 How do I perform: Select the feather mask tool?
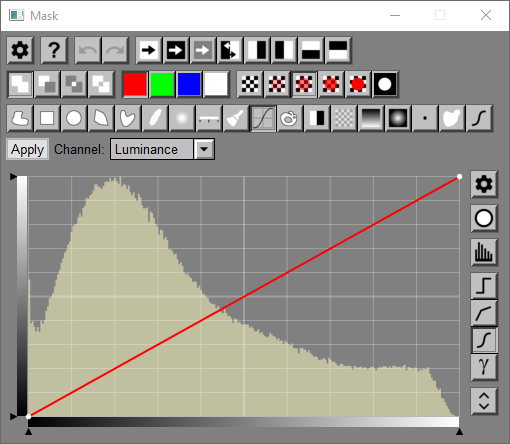(x=155, y=118)
